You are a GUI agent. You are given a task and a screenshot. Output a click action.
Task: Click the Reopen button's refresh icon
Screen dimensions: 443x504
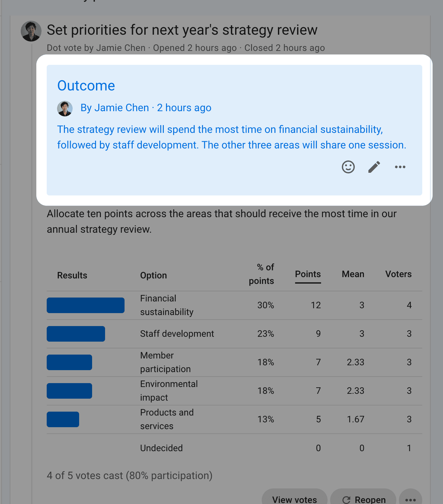[x=346, y=500]
